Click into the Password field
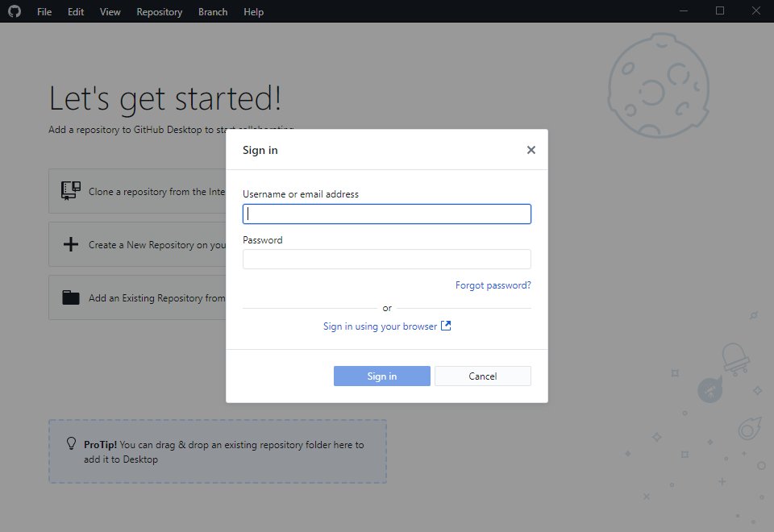774x532 pixels. 387,259
